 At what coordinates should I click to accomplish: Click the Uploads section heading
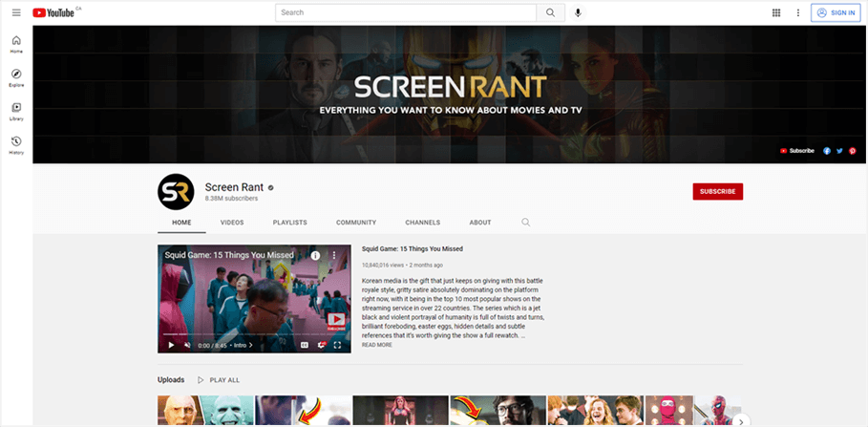[x=171, y=380]
